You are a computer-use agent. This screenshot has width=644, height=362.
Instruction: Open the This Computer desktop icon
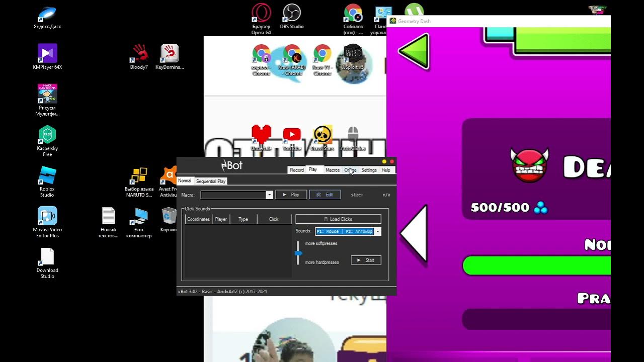[139, 222]
